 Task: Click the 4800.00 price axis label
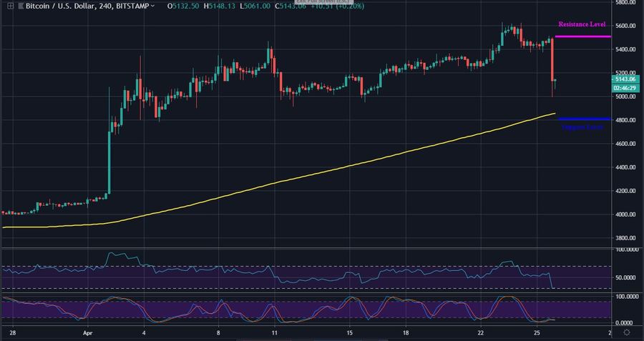coord(625,120)
